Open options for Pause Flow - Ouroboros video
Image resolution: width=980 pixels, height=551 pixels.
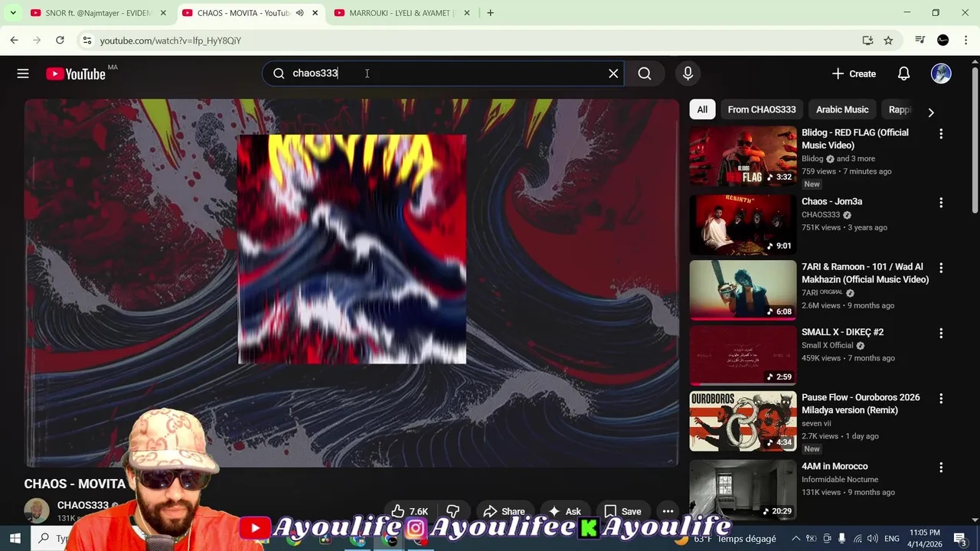(x=941, y=399)
